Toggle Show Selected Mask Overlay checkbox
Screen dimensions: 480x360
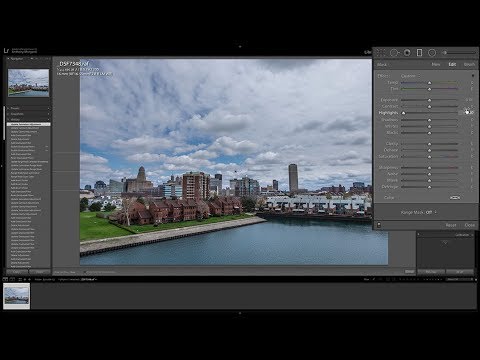[85, 272]
